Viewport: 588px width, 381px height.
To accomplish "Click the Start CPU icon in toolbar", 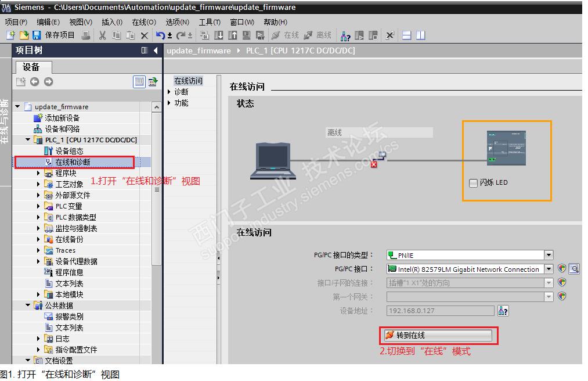I will tap(359, 35).
